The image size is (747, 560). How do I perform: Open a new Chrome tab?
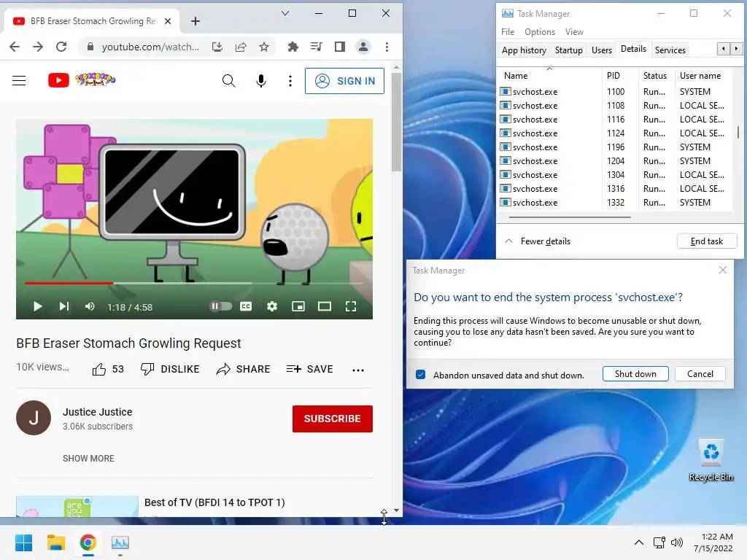pos(196,21)
